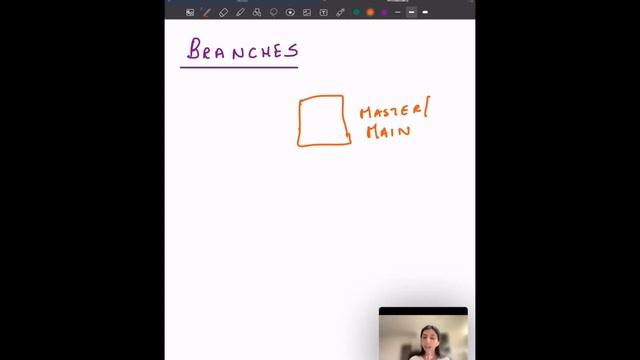The width and height of the screenshot is (640, 360).
Task: Set the thickest stroke width
Action: 425,12
